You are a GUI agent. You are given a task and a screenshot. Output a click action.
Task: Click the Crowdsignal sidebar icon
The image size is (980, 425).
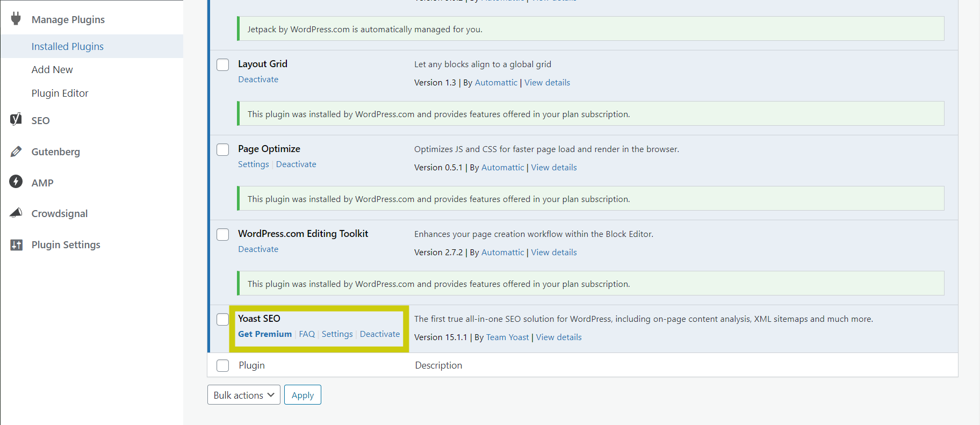16,213
